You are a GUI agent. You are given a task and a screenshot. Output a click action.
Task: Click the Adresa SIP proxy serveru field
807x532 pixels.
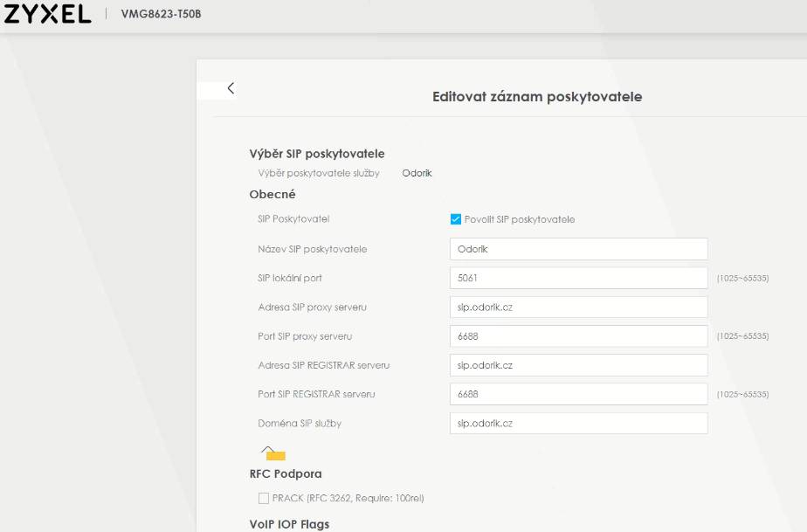coord(578,307)
